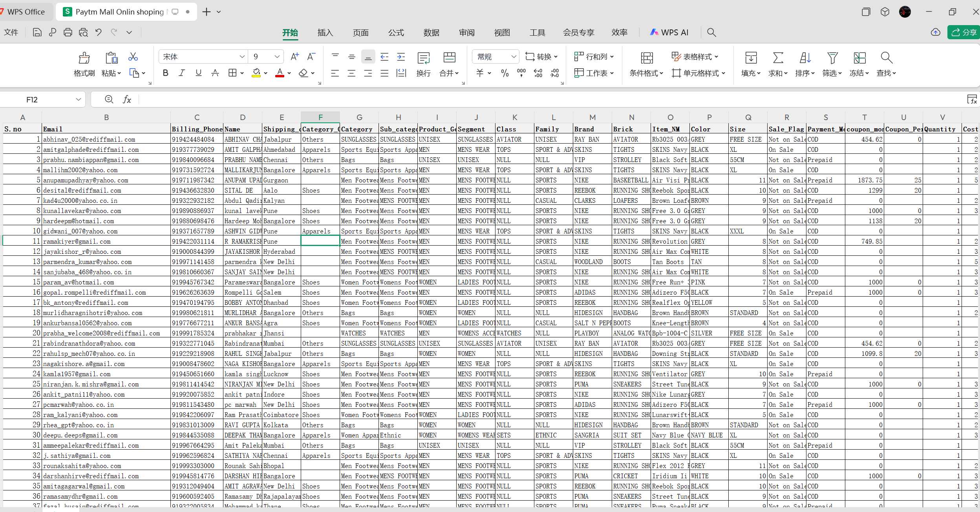Open Print Preview from quick access bar
Screen dimensions: 980x512
[x=83, y=33]
